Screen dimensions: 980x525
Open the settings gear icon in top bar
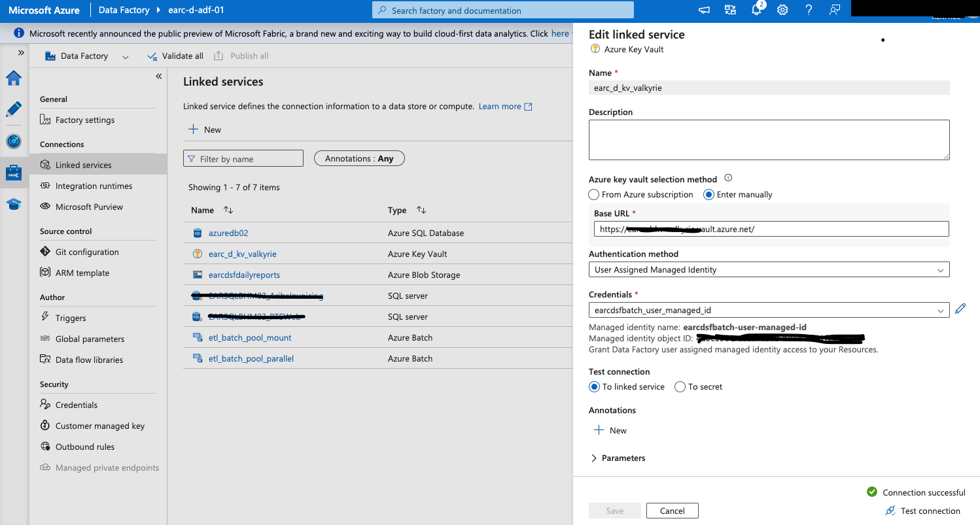coord(782,10)
